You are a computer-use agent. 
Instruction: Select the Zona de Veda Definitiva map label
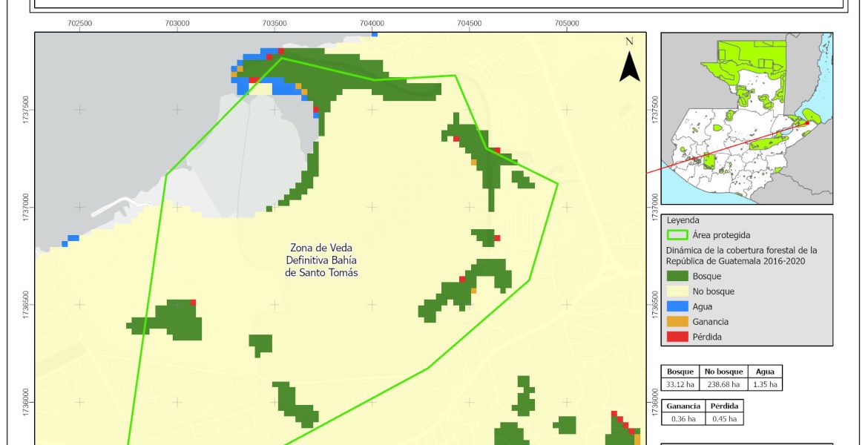tap(322, 260)
